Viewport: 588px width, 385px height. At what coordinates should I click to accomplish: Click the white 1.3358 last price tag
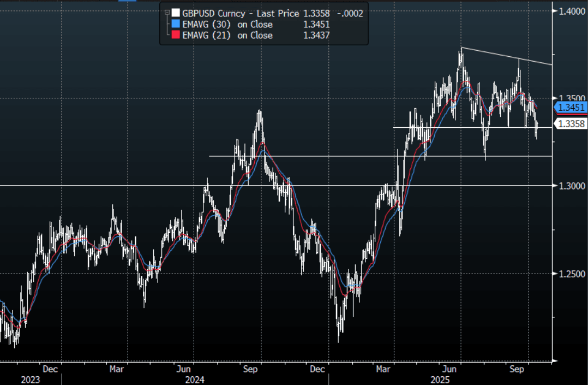coord(571,124)
